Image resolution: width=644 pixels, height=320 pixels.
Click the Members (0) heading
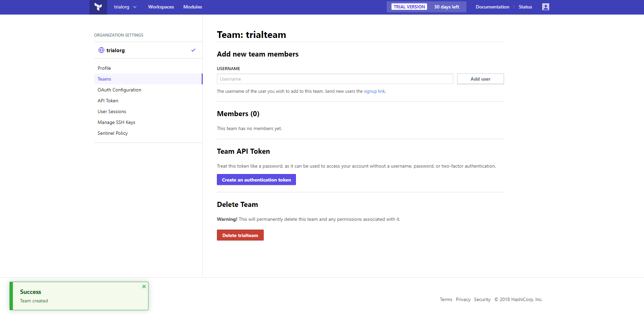pyautogui.click(x=238, y=114)
